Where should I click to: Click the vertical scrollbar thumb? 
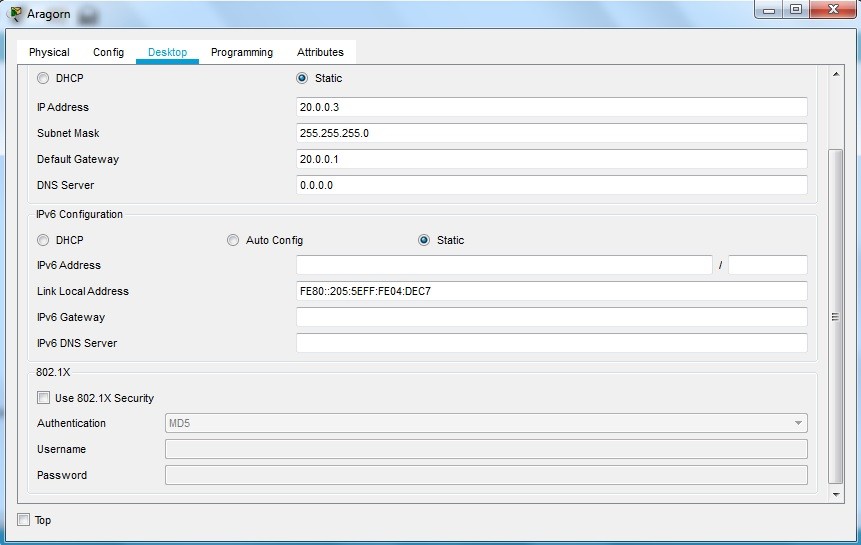point(836,317)
